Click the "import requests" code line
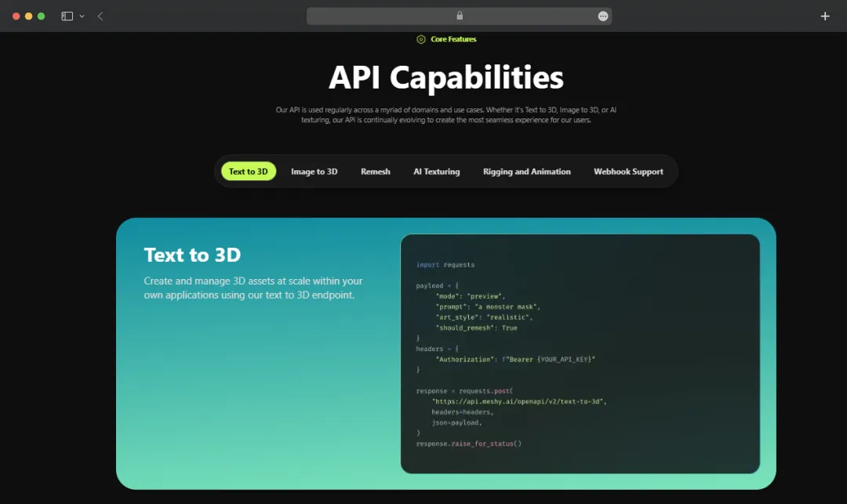This screenshot has height=504, width=847. point(445,264)
